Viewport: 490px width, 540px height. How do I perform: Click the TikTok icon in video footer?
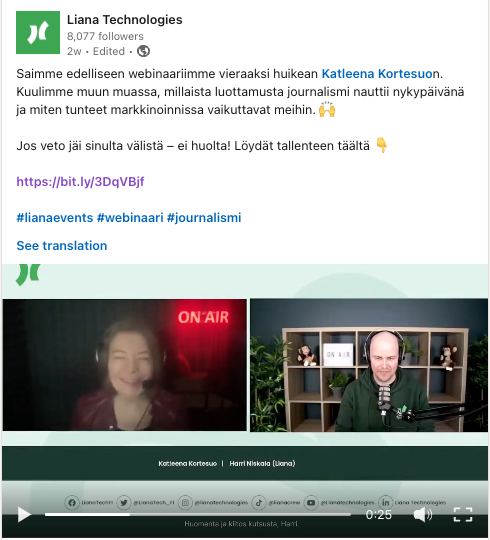(259, 502)
